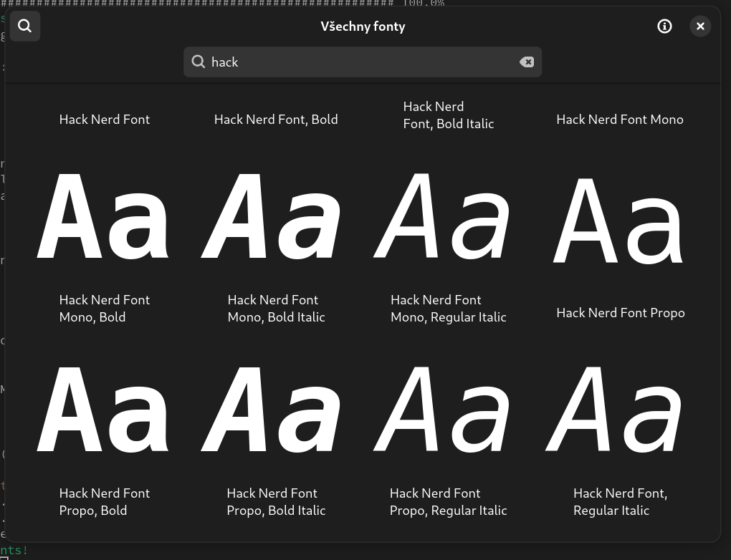The height and width of the screenshot is (560, 731).
Task: Close the Všechny fonty window
Action: tap(700, 26)
